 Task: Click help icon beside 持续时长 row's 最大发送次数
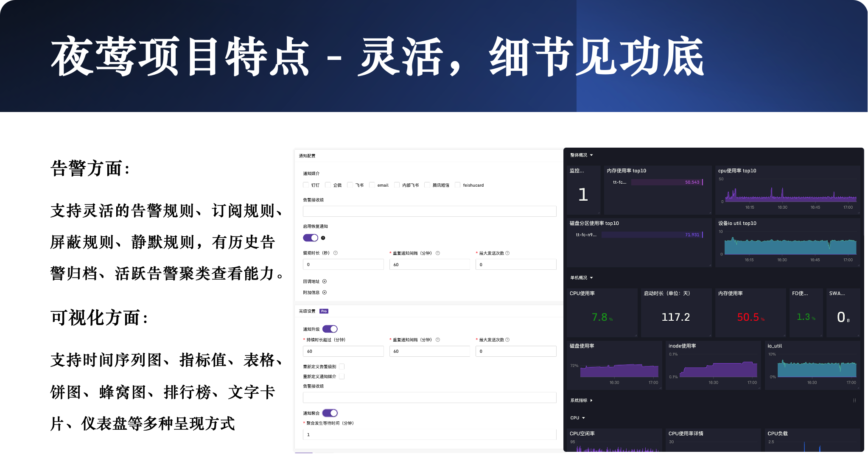click(507, 340)
